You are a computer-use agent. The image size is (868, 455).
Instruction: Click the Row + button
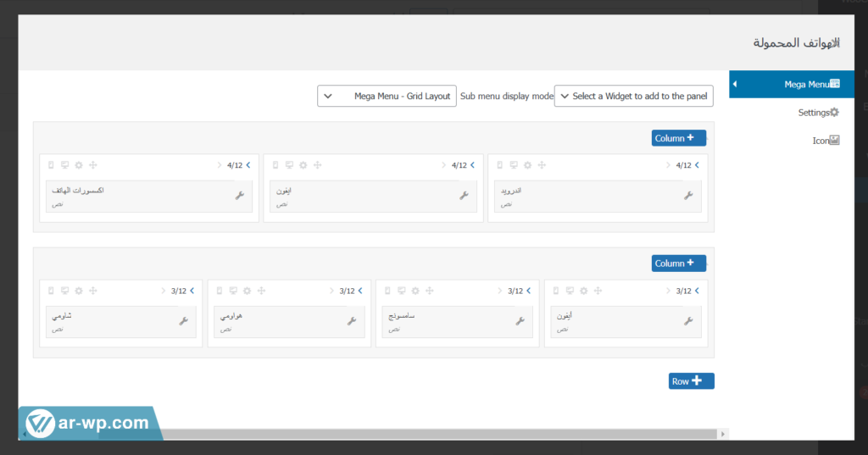(691, 381)
